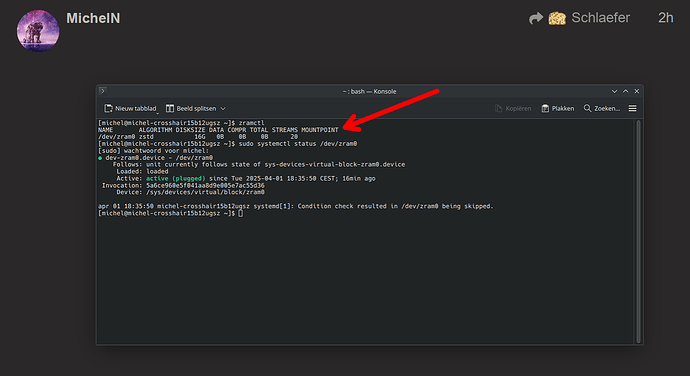Click the split-view icon beside Beeld splitsen
The height and width of the screenshot is (376, 690).
point(170,108)
